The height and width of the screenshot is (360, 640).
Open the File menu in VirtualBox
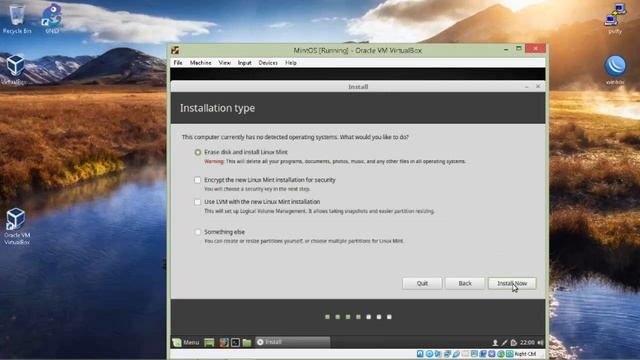coord(178,63)
